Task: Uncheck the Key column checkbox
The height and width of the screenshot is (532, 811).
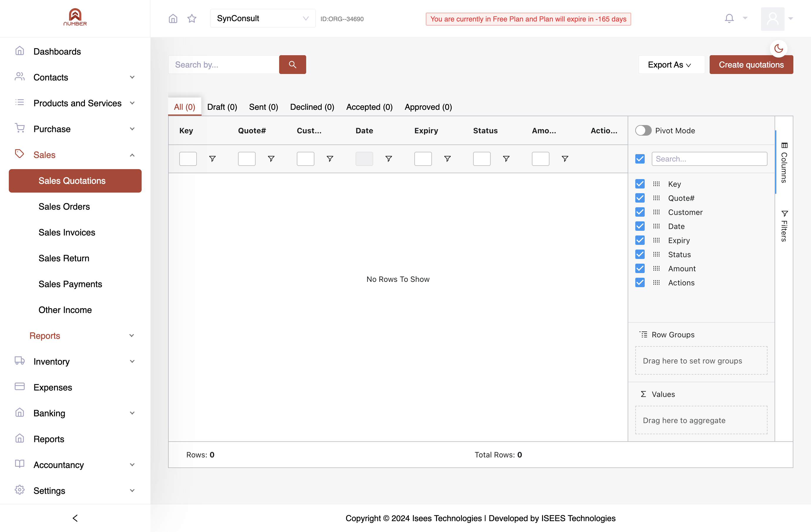Action: [640, 184]
